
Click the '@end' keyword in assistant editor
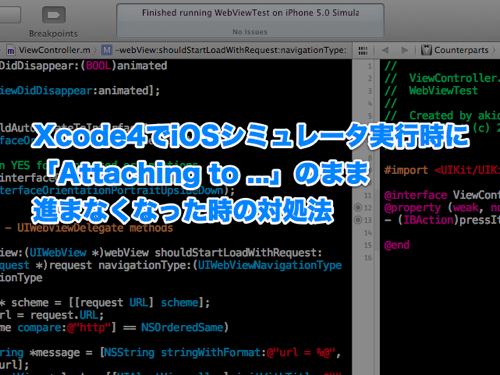397,245
